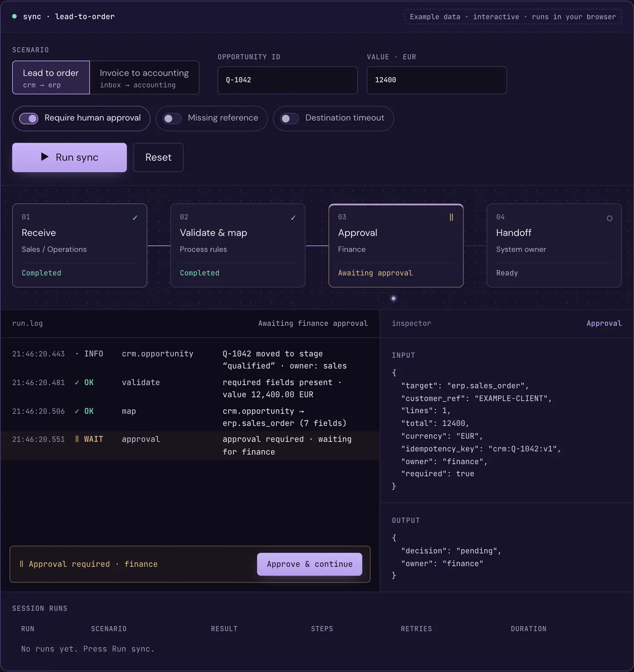Click the RETRIES column header
Screen dimensions: 634x672
[x=417, y=629]
